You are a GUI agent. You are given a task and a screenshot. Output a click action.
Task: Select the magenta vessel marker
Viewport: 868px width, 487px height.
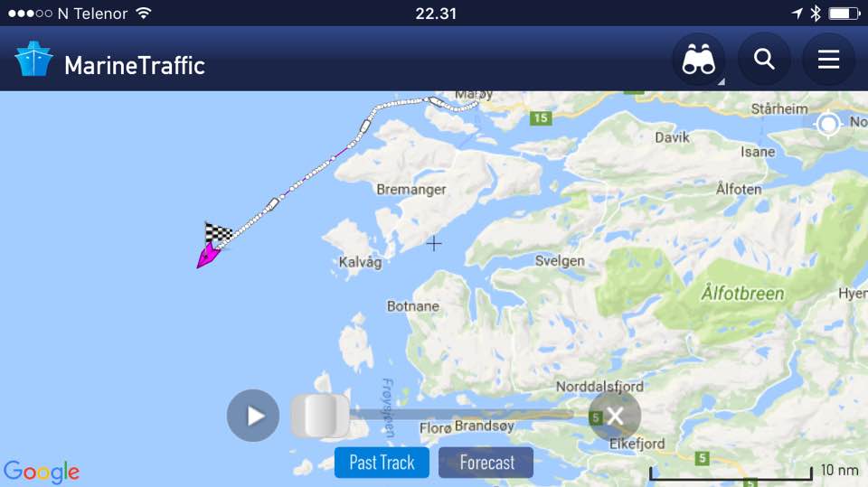point(208,256)
